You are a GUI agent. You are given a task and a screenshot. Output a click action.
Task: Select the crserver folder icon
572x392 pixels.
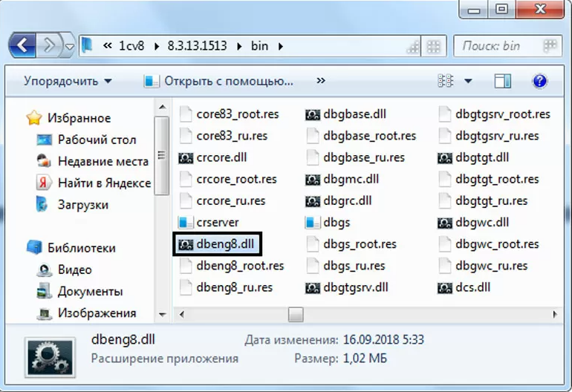[186, 222]
